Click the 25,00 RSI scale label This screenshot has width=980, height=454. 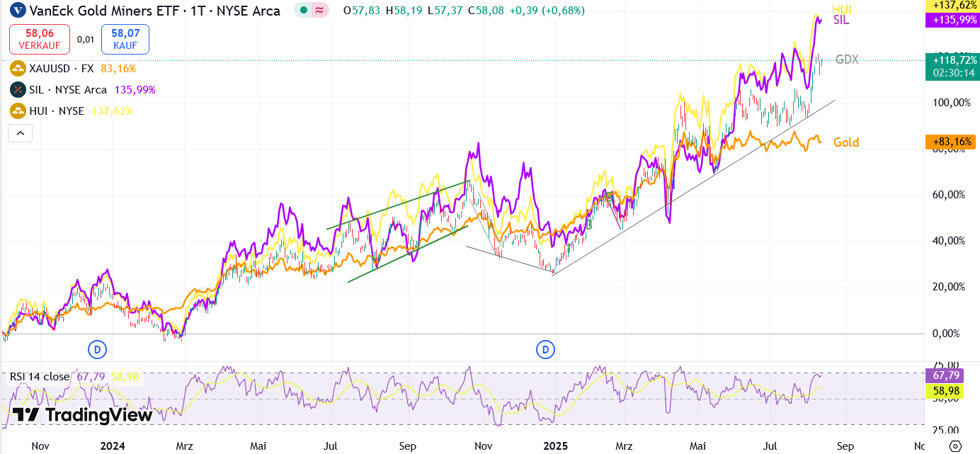click(947, 430)
